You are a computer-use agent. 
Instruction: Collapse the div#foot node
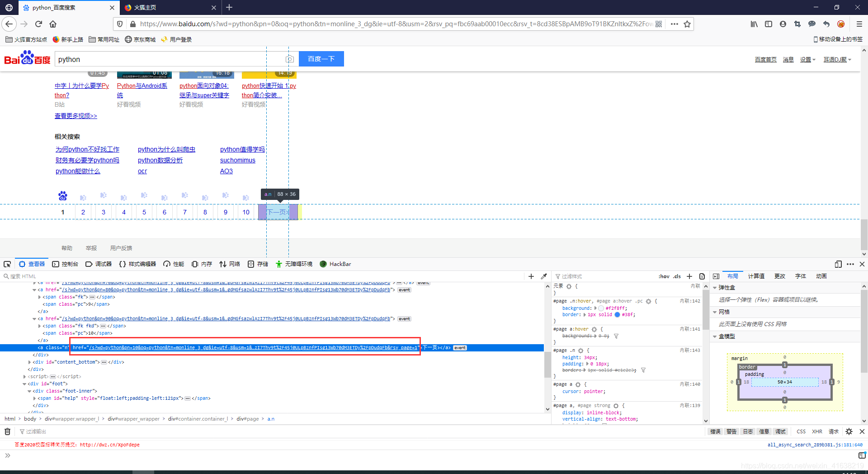point(25,384)
